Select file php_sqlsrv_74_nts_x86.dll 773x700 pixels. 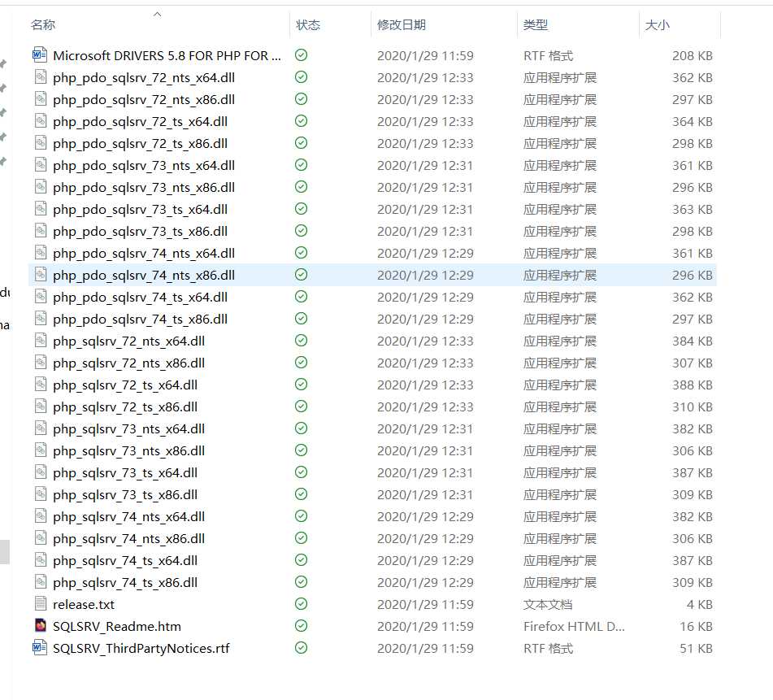pyautogui.click(x=128, y=539)
